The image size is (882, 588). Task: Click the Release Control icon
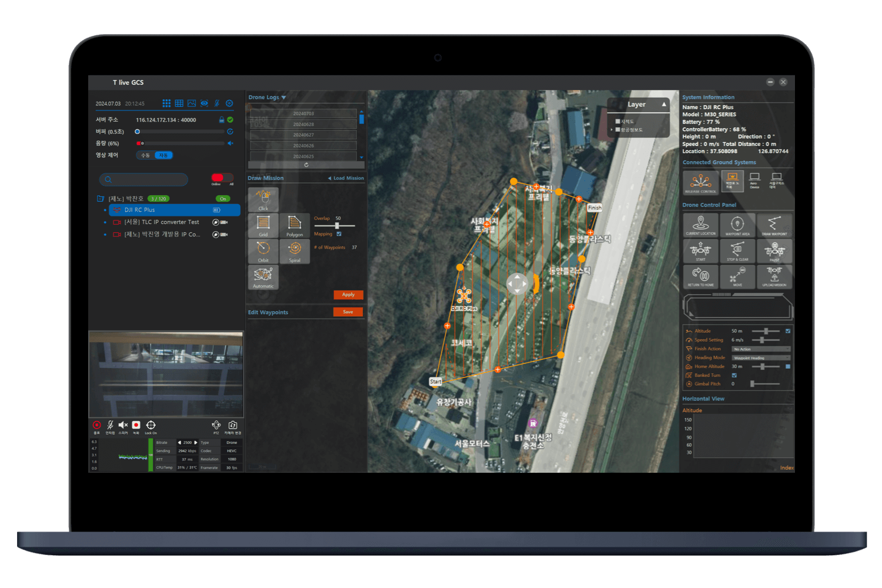701,183
